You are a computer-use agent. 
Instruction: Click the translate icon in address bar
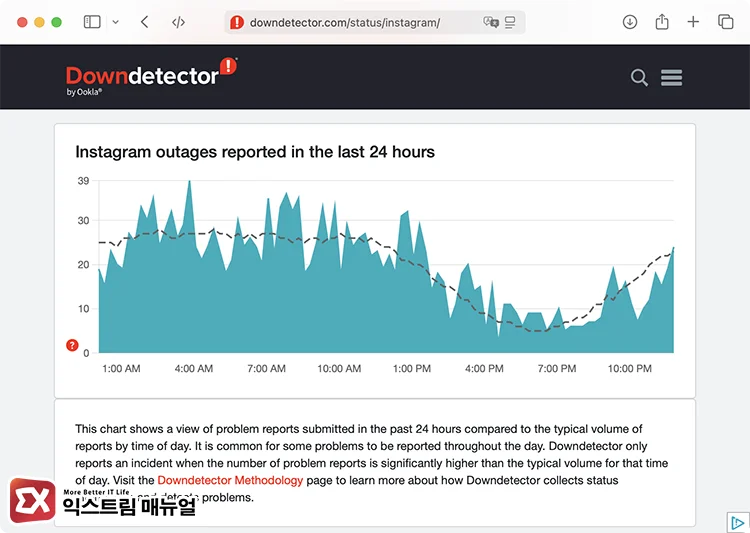[490, 22]
